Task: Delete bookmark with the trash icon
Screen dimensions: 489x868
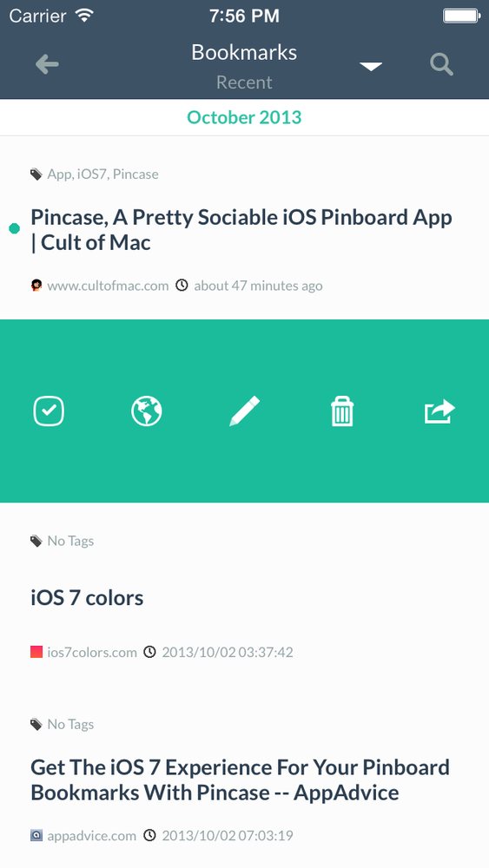Action: (x=342, y=411)
